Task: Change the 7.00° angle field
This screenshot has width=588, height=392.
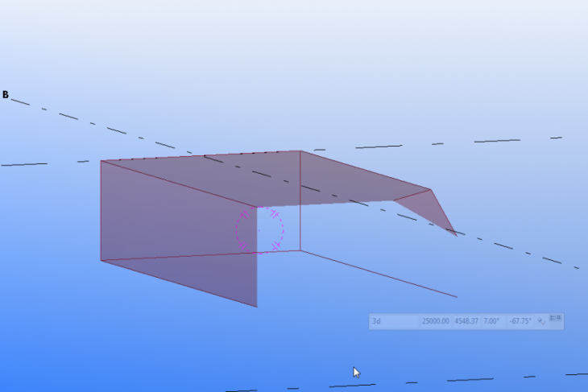Action: pos(494,321)
